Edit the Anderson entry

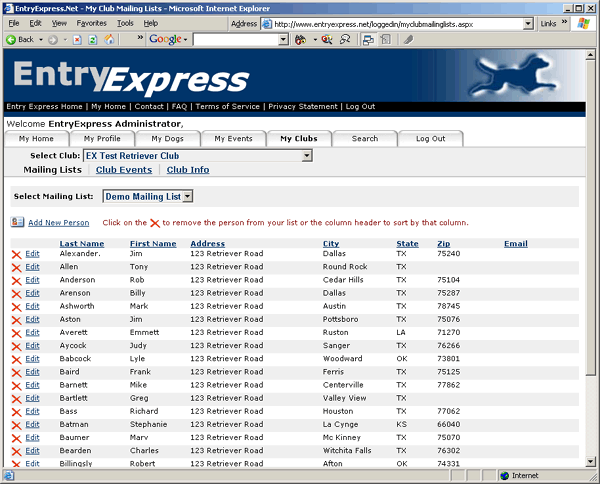pos(32,281)
